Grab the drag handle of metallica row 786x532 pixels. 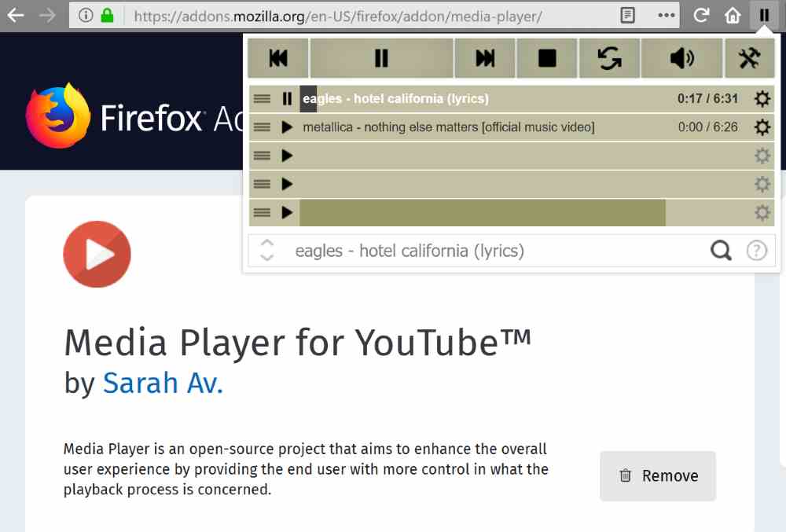(x=262, y=127)
